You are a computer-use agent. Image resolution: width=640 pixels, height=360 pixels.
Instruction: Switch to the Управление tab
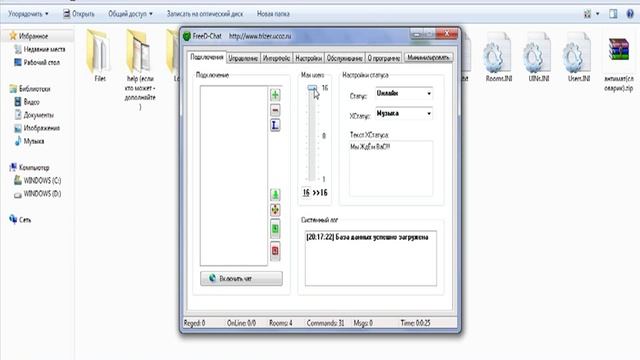pos(243,58)
